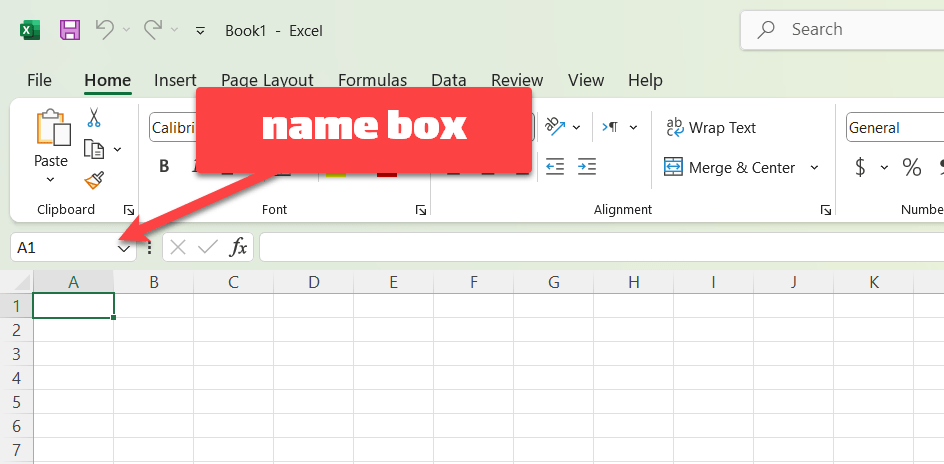Open the View tab
The width and height of the screenshot is (944, 464).
click(586, 80)
